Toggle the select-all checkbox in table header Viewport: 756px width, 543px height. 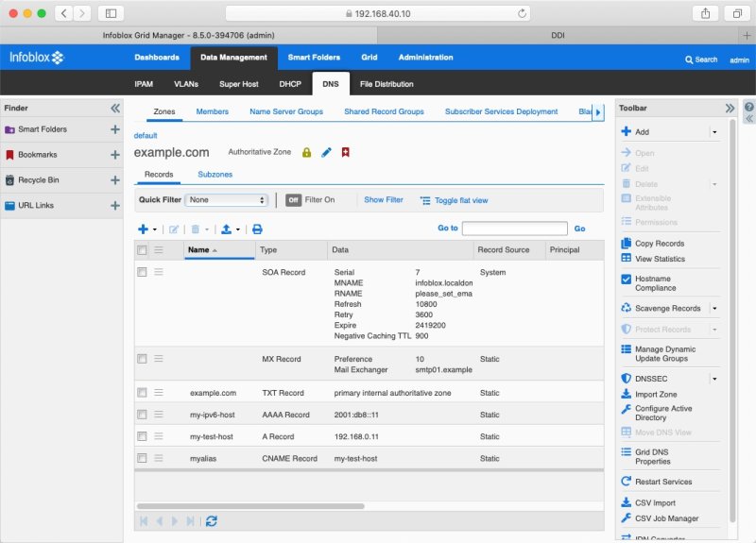click(142, 250)
